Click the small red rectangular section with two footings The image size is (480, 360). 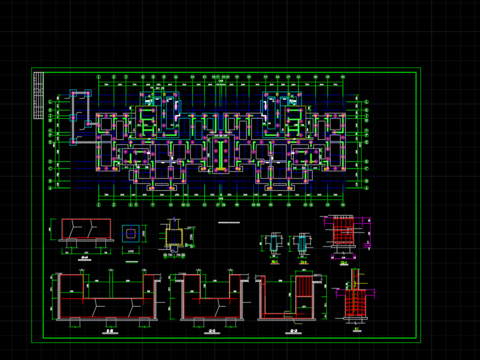coord(86,229)
